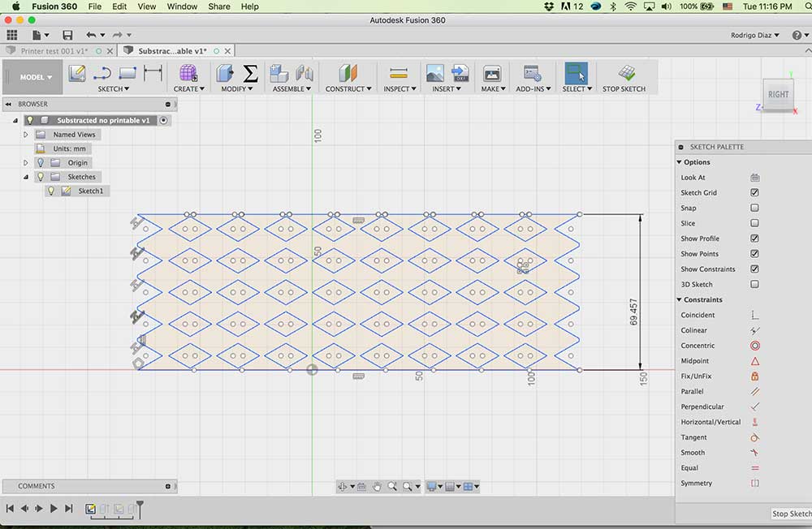The height and width of the screenshot is (529, 812).
Task: Click the Insert decal image icon
Action: [x=434, y=73]
